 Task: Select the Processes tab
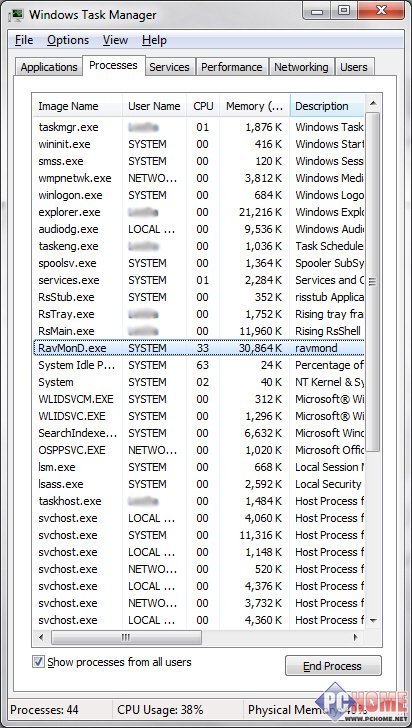tap(113, 65)
